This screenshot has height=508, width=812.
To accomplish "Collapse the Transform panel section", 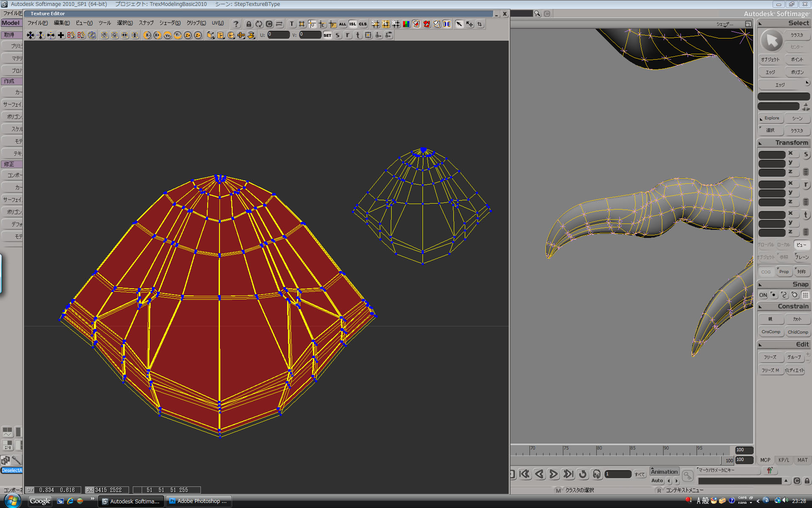I will pos(760,143).
